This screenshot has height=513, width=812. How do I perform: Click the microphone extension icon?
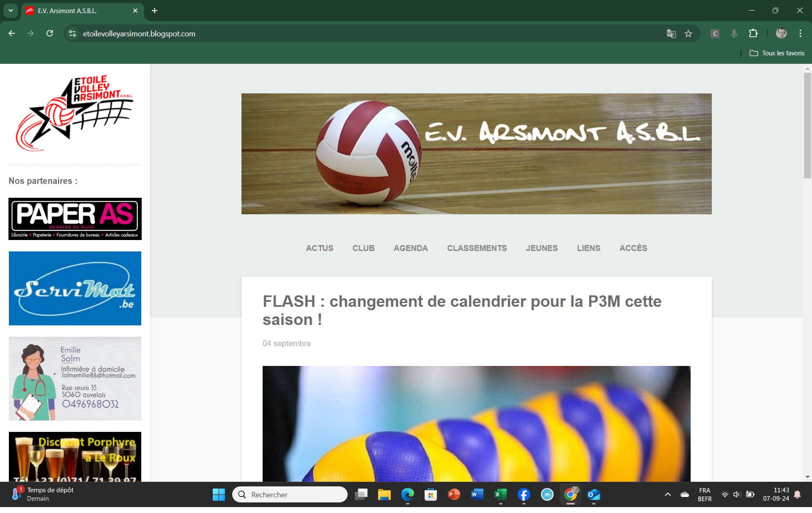click(x=734, y=34)
